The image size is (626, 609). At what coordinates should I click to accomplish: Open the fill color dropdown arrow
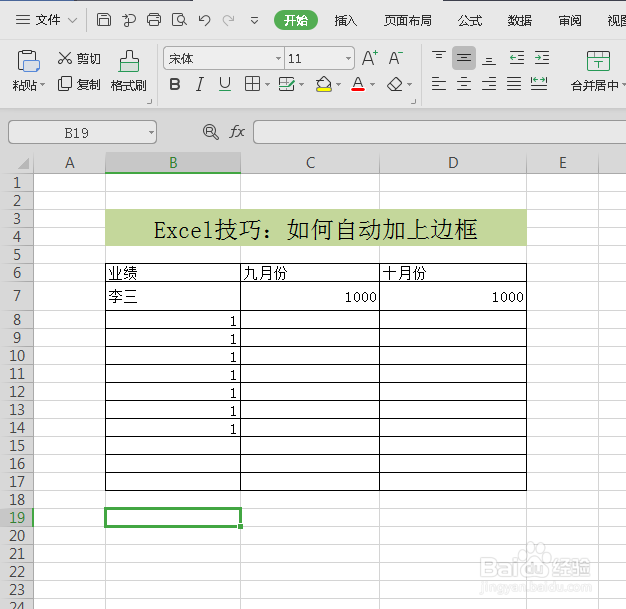point(338,85)
